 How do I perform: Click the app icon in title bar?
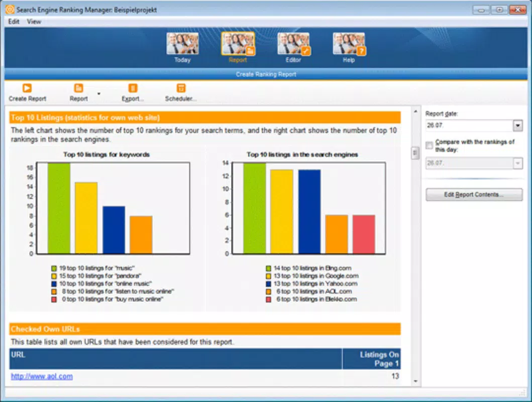pyautogui.click(x=10, y=10)
